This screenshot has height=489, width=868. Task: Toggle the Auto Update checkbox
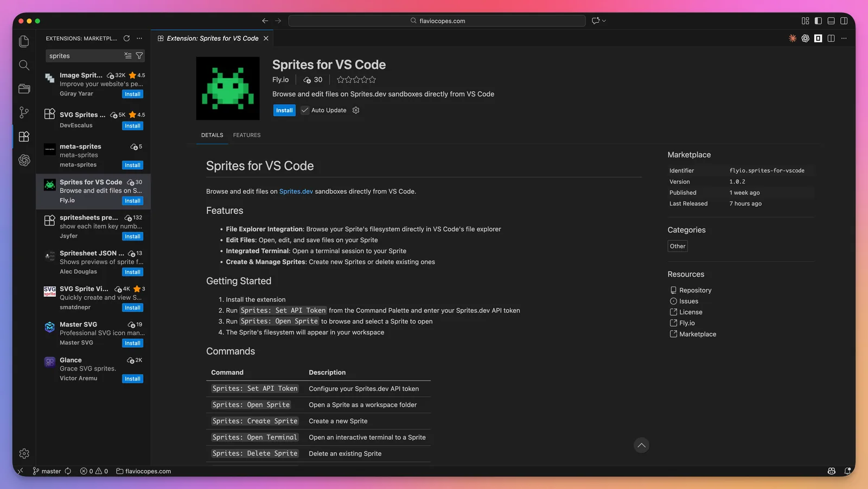(x=305, y=110)
